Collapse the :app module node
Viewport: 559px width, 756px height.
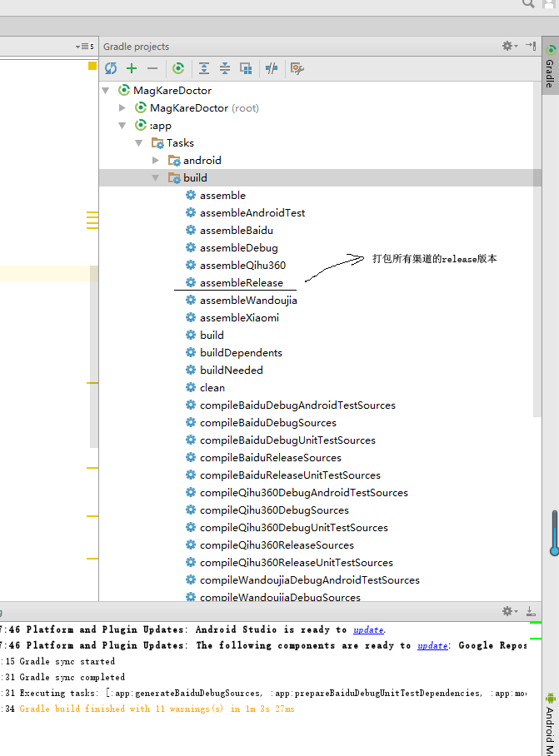[x=122, y=126]
